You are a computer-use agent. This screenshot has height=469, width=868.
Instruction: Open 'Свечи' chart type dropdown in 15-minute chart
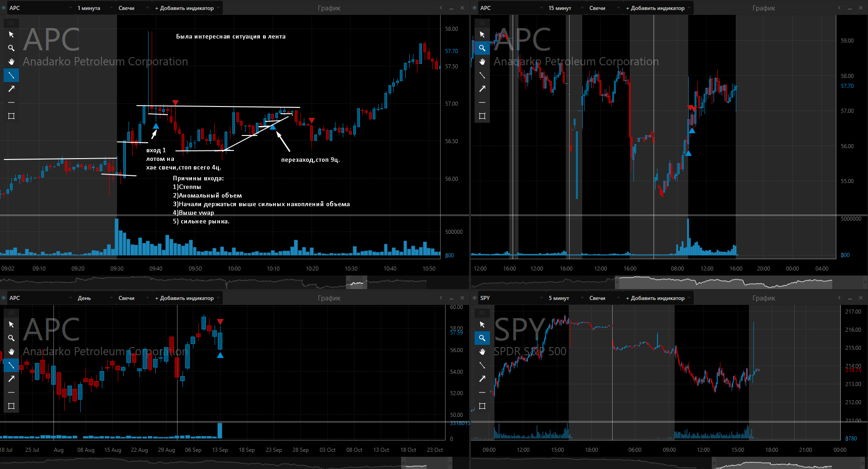coord(604,8)
